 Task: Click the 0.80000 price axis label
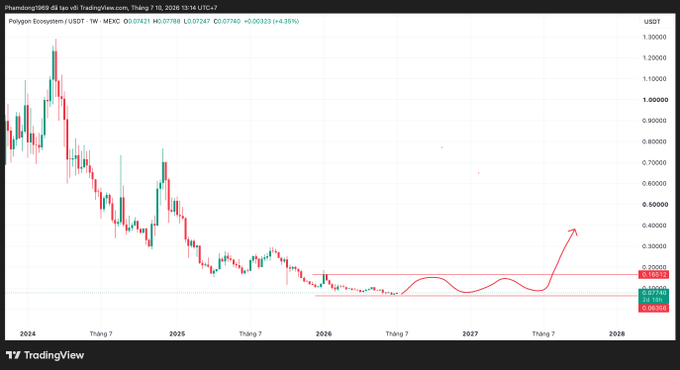654,142
